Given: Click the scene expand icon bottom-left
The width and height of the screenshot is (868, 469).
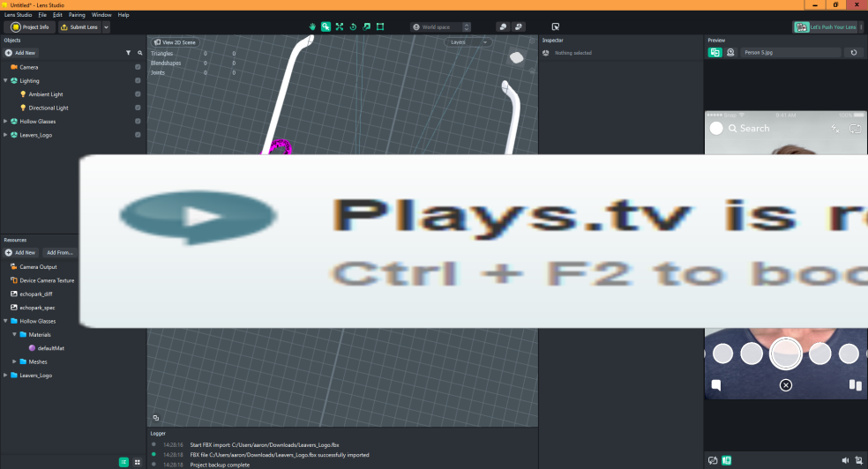Looking at the screenshot, I should click(x=156, y=418).
